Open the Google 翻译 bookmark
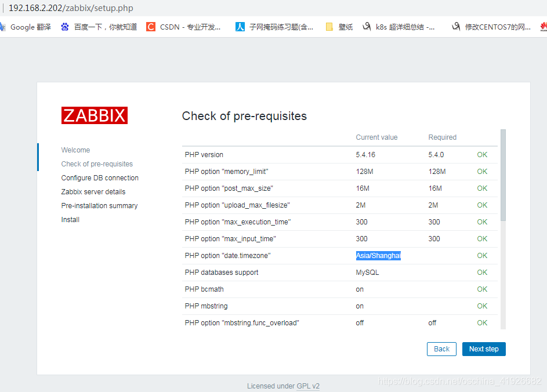 [x=26, y=27]
